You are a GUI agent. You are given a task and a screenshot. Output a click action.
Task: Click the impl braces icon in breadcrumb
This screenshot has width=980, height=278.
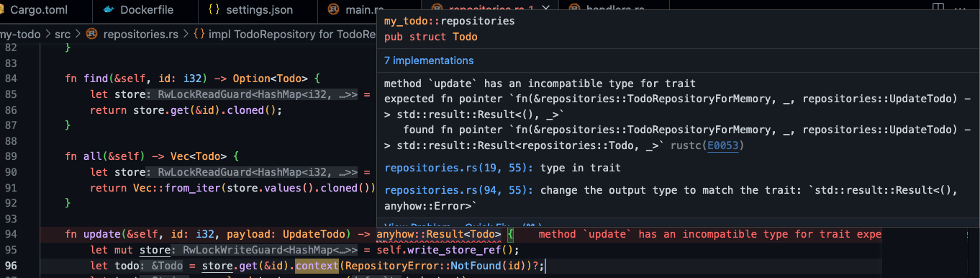tap(199, 34)
